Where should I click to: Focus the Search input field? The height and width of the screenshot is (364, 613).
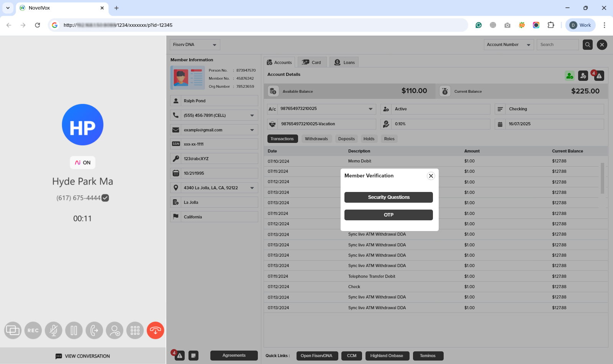pos(557,45)
